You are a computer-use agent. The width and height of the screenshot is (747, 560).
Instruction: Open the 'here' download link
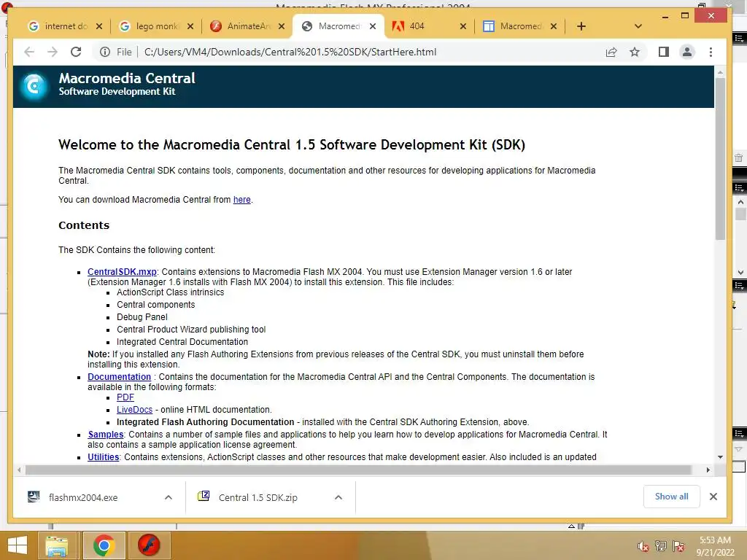coord(242,200)
